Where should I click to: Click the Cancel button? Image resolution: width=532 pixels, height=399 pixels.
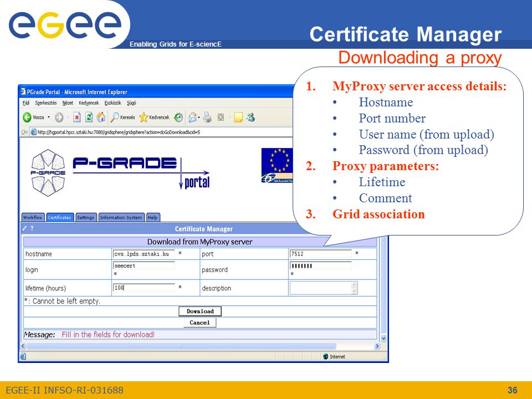(200, 323)
